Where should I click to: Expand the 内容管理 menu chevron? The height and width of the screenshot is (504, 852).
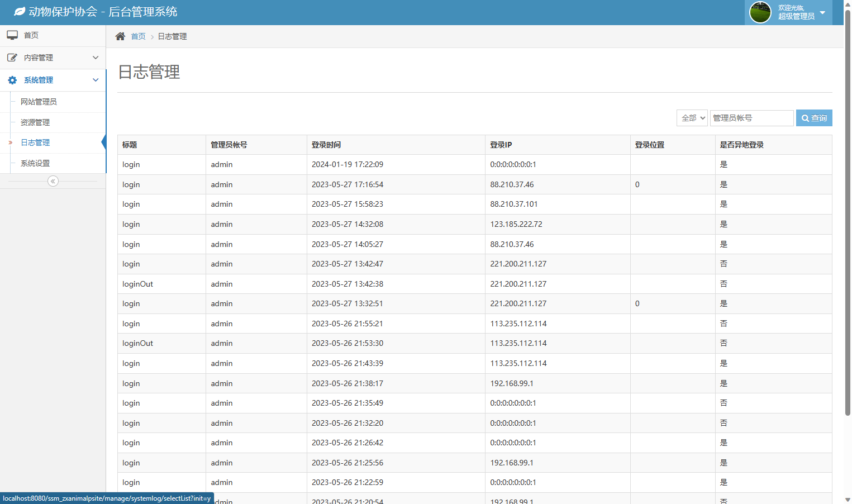96,58
